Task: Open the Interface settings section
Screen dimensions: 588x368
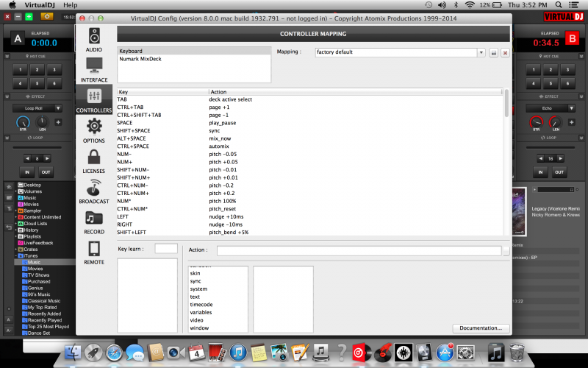Action: [94, 68]
